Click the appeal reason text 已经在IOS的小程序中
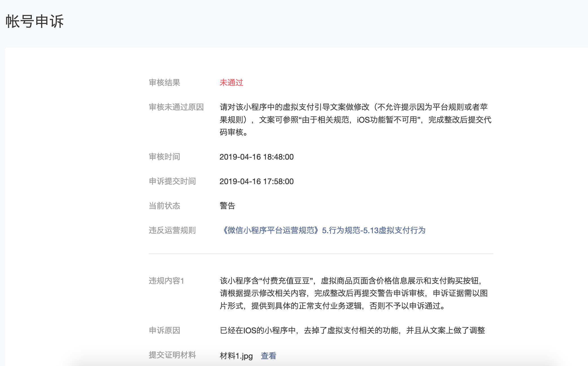Image resolution: width=588 pixels, height=366 pixels. click(352, 330)
